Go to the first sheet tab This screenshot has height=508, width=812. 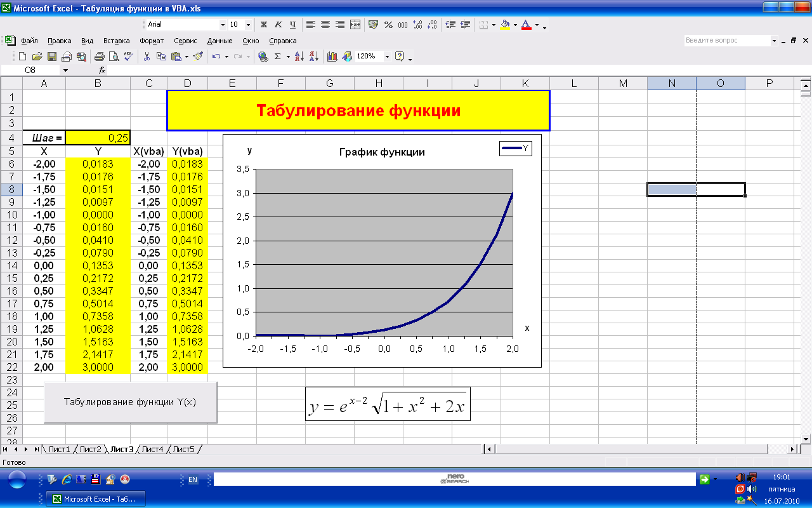(6, 450)
